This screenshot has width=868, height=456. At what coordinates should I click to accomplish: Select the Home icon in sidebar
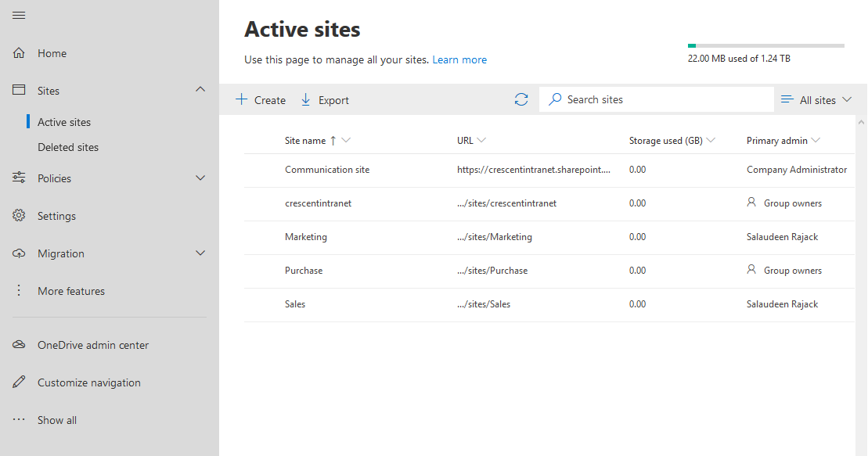click(19, 52)
